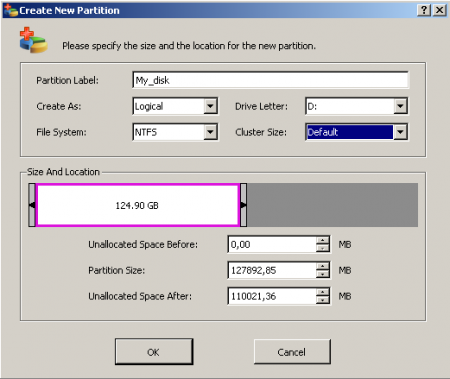Click the Size And Location group title
This screenshot has width=450, height=379.
[x=63, y=172]
